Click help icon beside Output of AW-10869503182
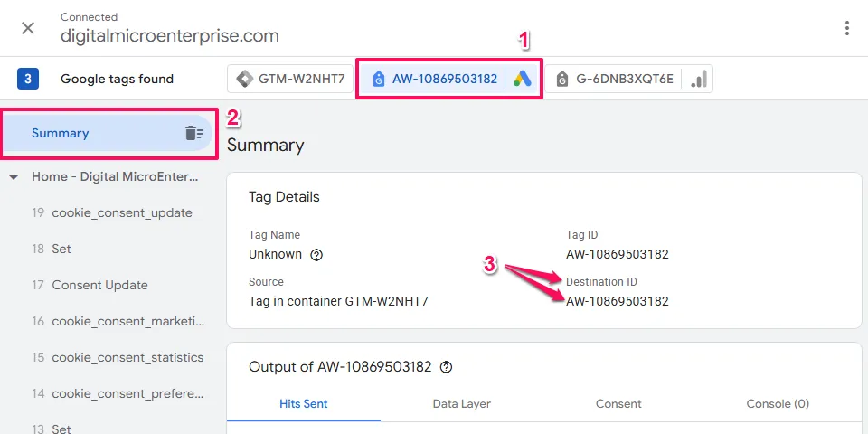This screenshot has height=434, width=868. pyautogui.click(x=446, y=367)
